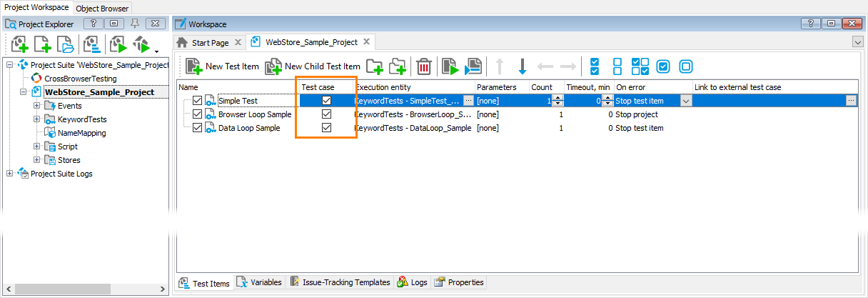
Task: Expand the Project Suite Logs node
Action: coord(9,174)
